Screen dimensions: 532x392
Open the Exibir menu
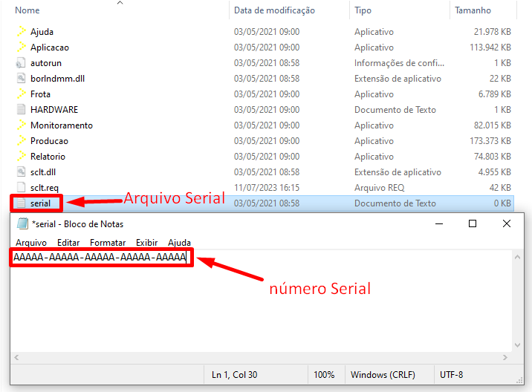[146, 243]
